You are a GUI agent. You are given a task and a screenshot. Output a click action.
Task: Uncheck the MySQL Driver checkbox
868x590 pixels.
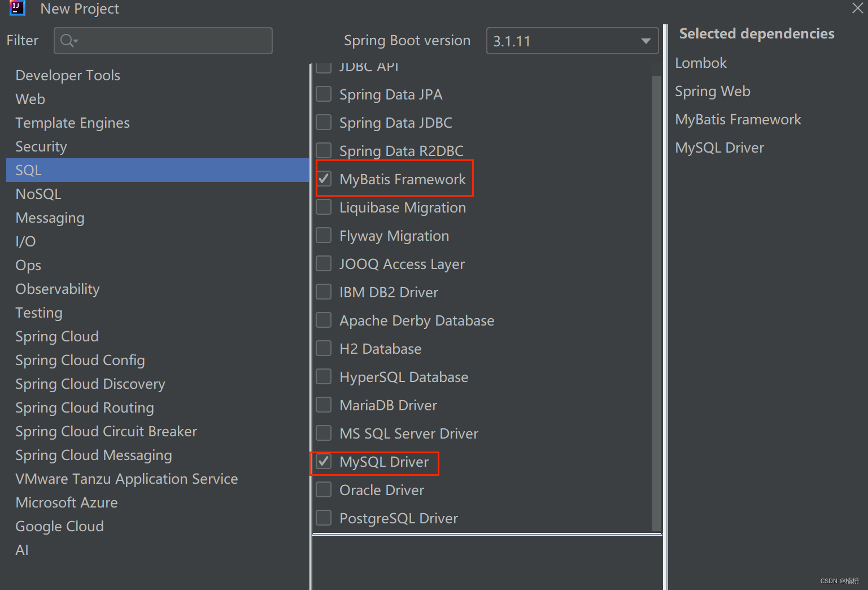324,461
